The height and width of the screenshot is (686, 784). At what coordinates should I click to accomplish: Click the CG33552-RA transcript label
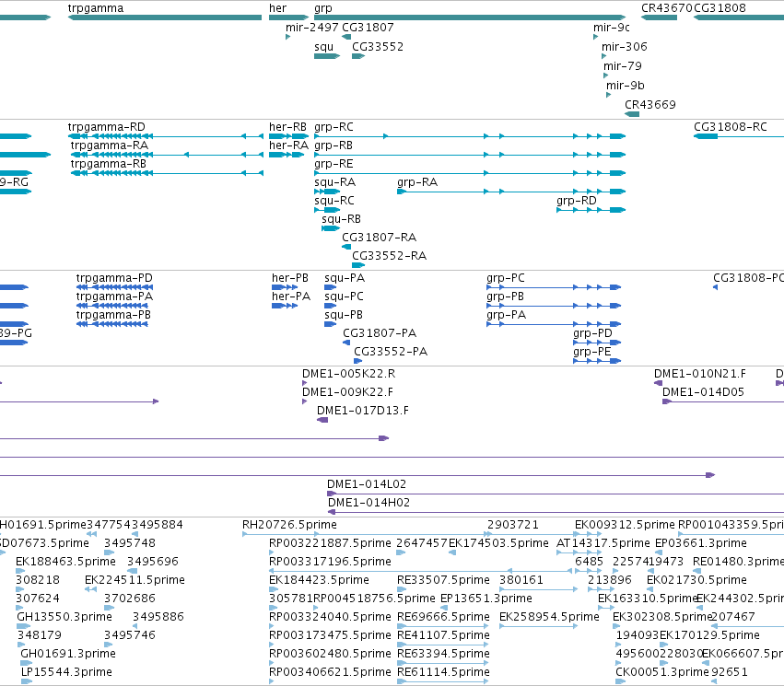point(389,256)
